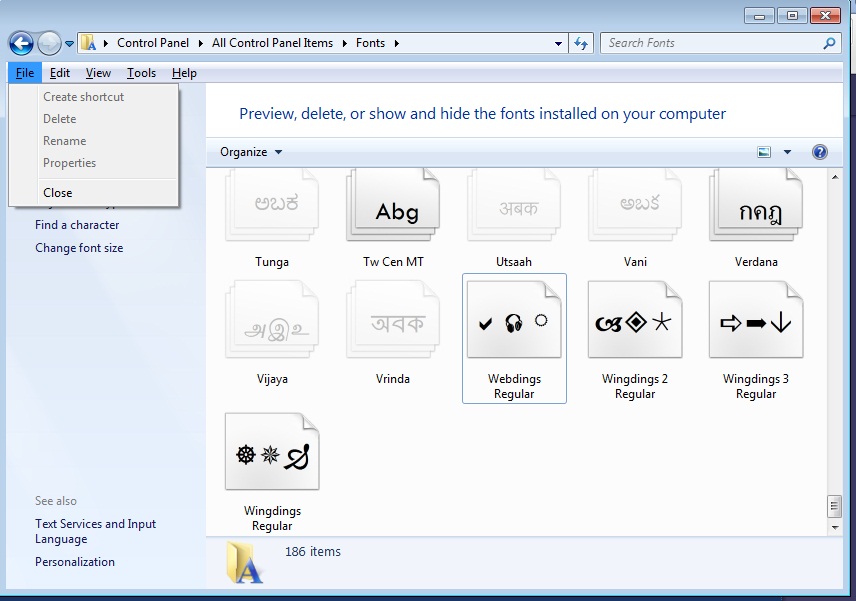Viewport: 856px width, 601px height.
Task: Choose Close from the File menu
Action: tap(94, 193)
